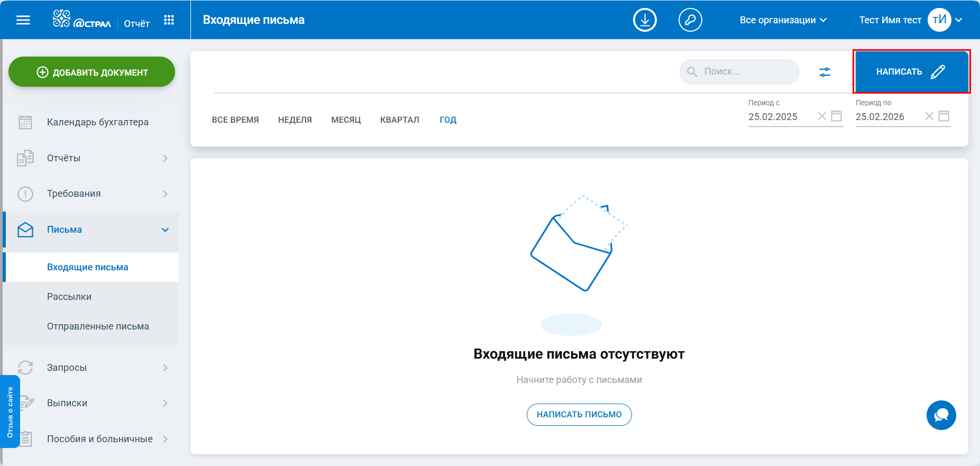Screen dimensions: 980x466
Task: Select the 'КВАРТАЛ' period tab
Action: (399, 120)
